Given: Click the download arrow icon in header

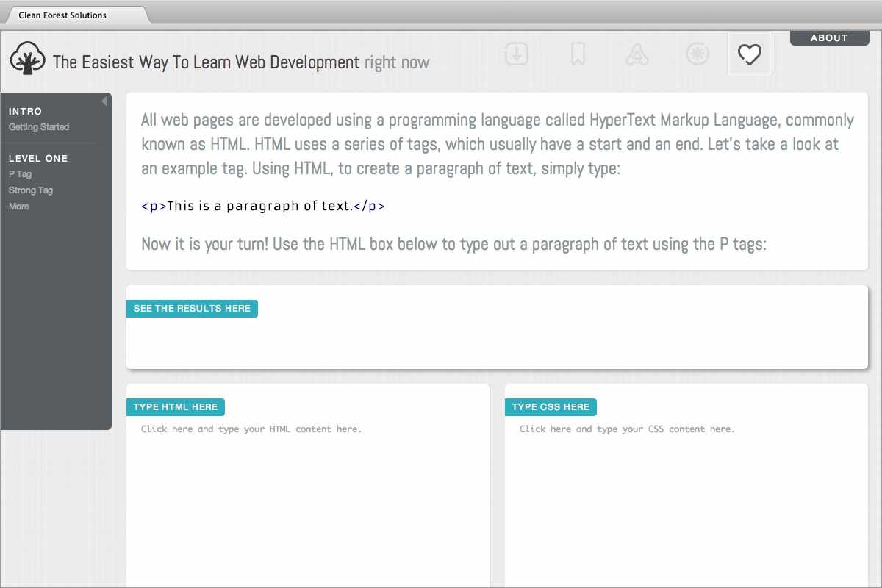Looking at the screenshot, I should [517, 54].
